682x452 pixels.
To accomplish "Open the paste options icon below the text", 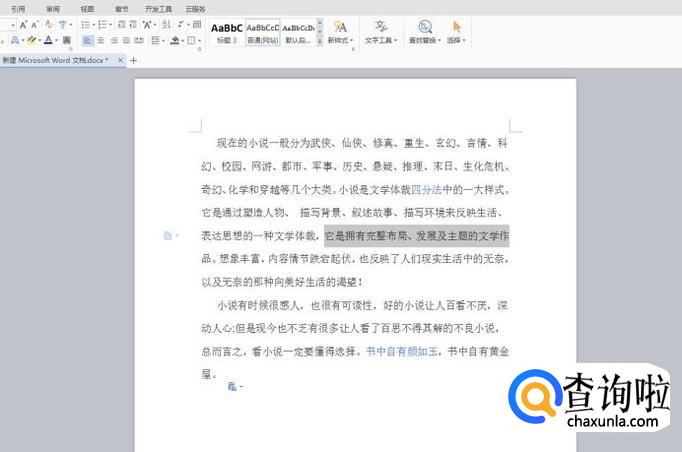I will tap(233, 386).
